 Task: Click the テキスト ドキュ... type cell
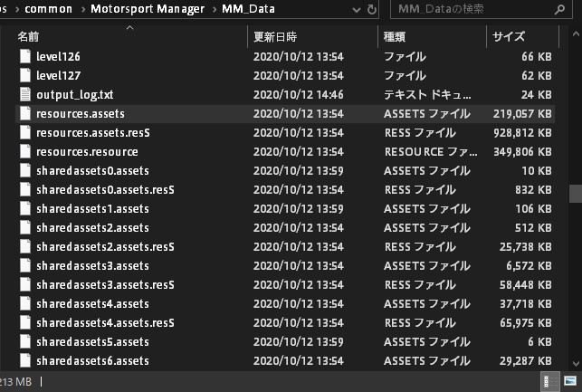coord(427,95)
